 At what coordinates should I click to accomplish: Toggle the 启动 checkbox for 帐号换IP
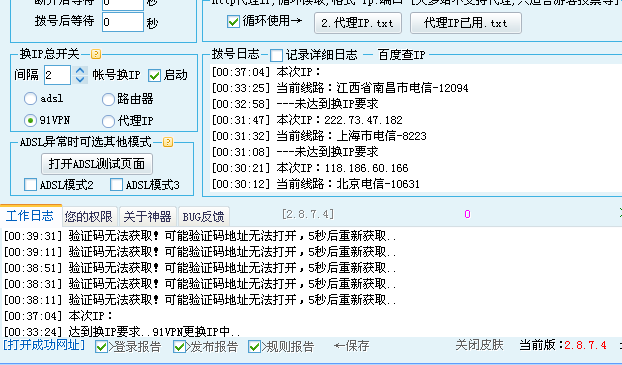(x=154, y=75)
